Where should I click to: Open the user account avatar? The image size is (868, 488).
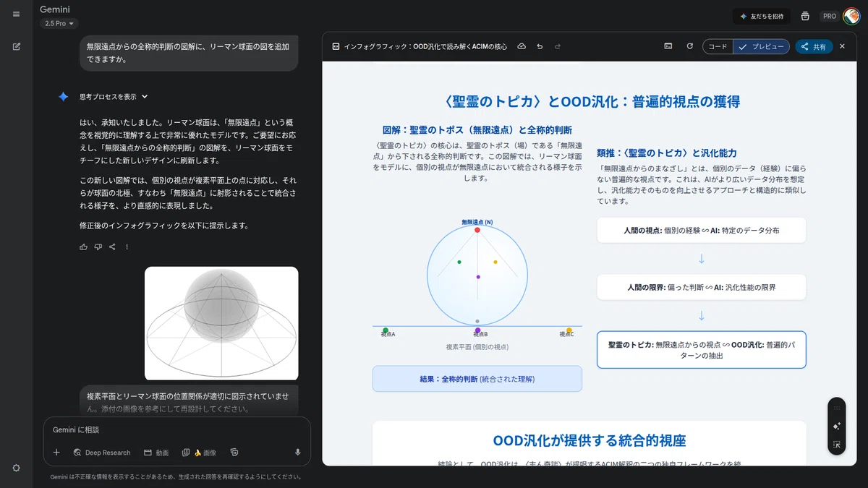pyautogui.click(x=851, y=15)
